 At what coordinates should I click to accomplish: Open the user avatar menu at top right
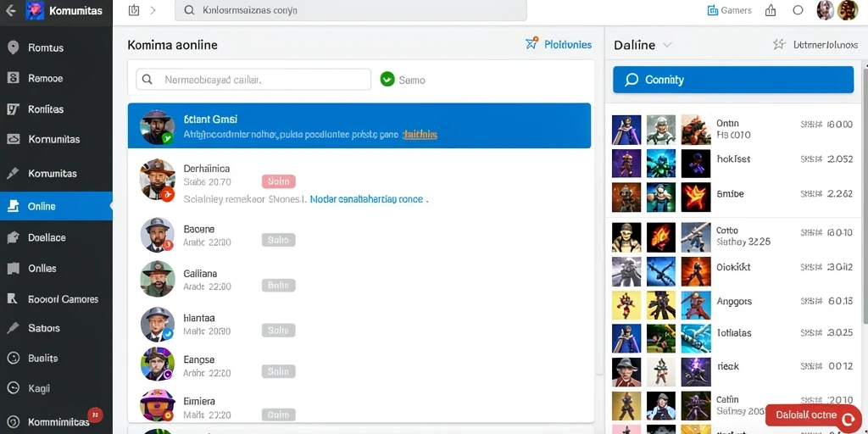coord(847,10)
